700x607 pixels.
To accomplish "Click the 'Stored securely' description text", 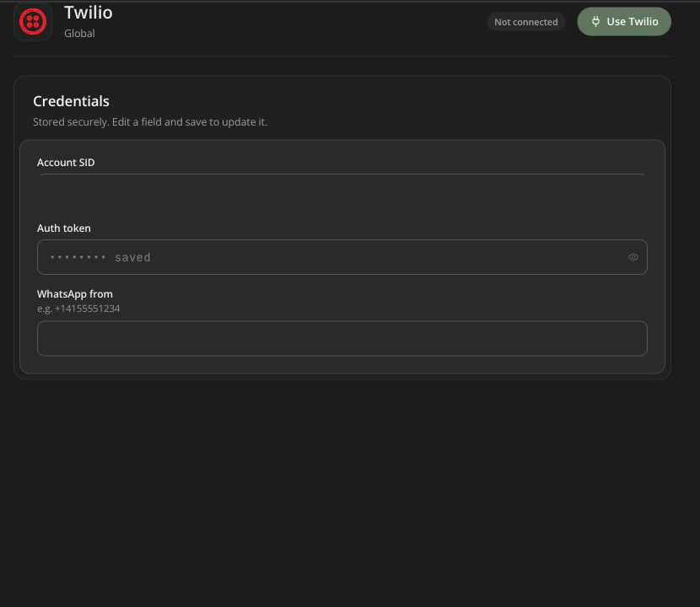I will coord(150,122).
